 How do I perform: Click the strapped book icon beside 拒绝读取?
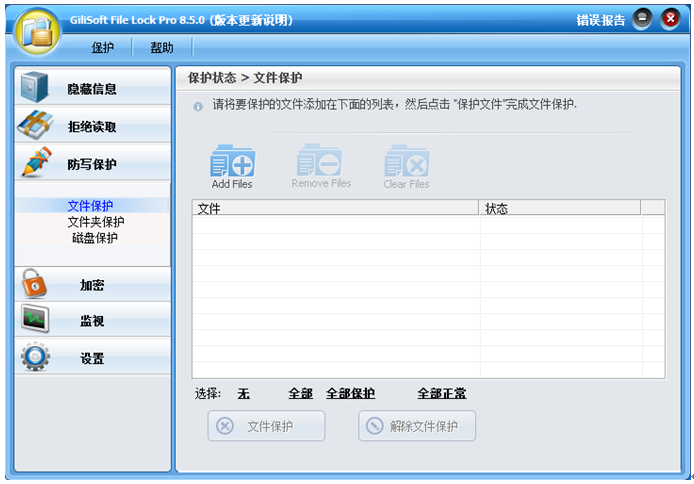35,125
